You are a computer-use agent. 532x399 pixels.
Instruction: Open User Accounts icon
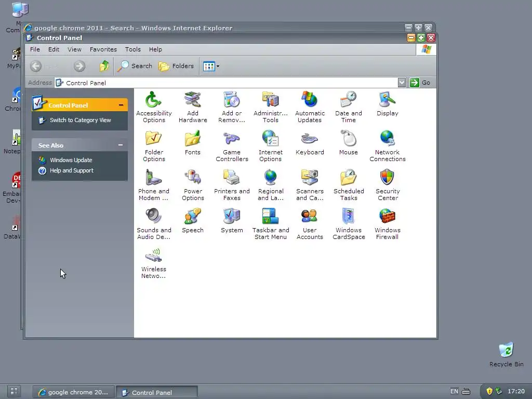310,224
